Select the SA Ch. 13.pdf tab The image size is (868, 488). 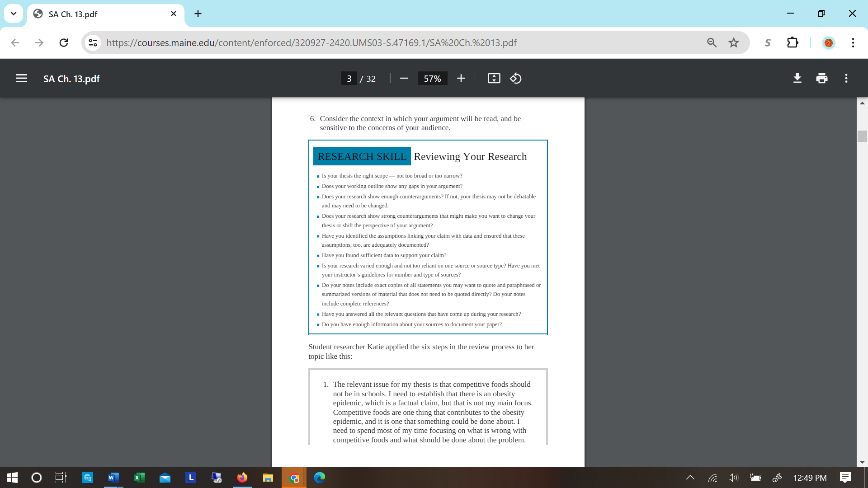pyautogui.click(x=104, y=14)
